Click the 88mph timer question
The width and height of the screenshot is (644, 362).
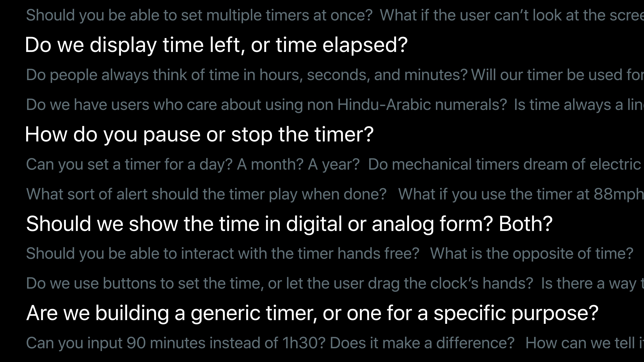point(520,194)
